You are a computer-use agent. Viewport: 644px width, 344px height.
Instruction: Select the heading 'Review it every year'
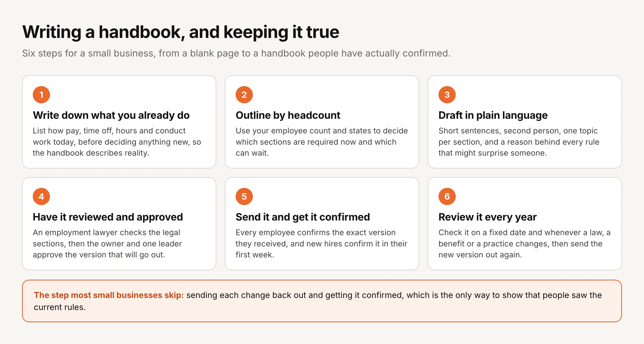[x=487, y=217]
